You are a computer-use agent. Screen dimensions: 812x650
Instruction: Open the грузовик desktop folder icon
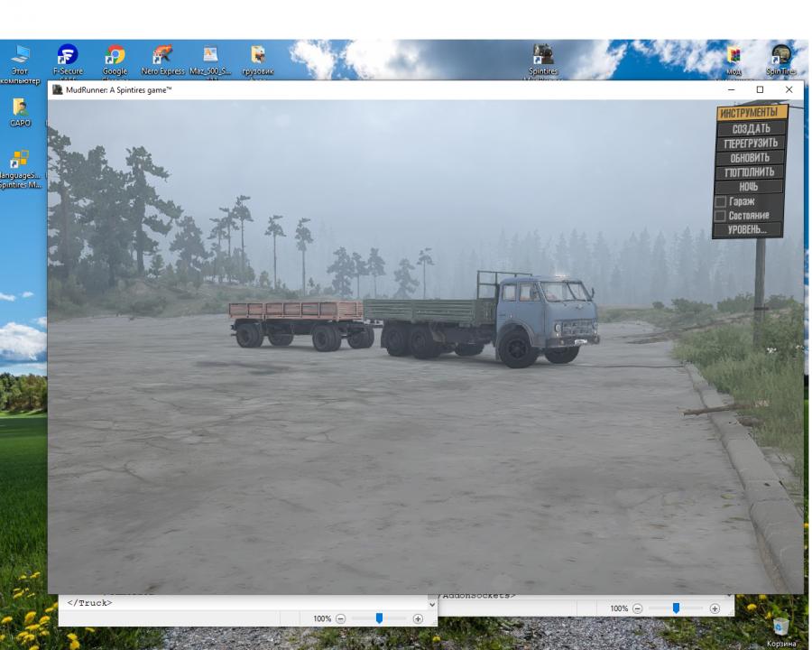pos(258,56)
